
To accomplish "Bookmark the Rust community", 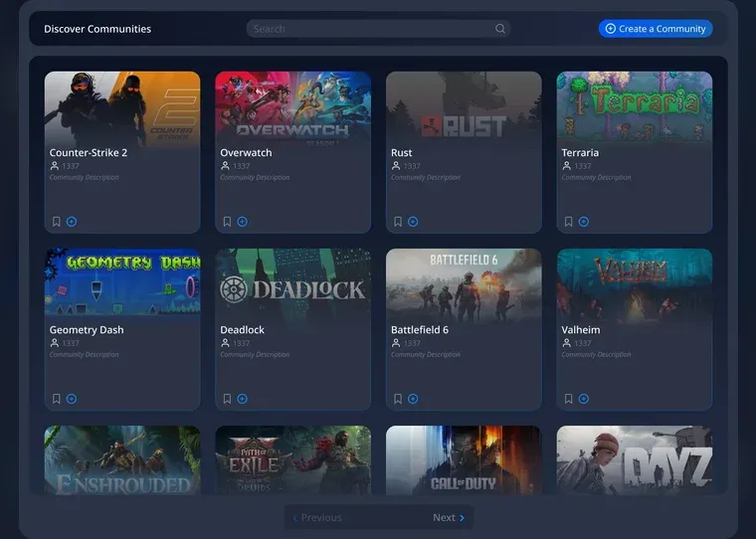I will coord(398,222).
